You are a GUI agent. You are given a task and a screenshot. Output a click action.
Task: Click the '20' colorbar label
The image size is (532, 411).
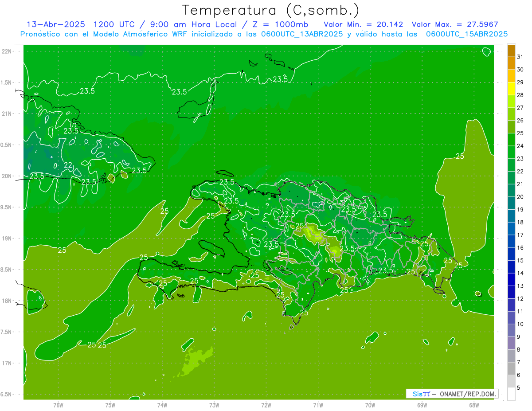(x=520, y=197)
